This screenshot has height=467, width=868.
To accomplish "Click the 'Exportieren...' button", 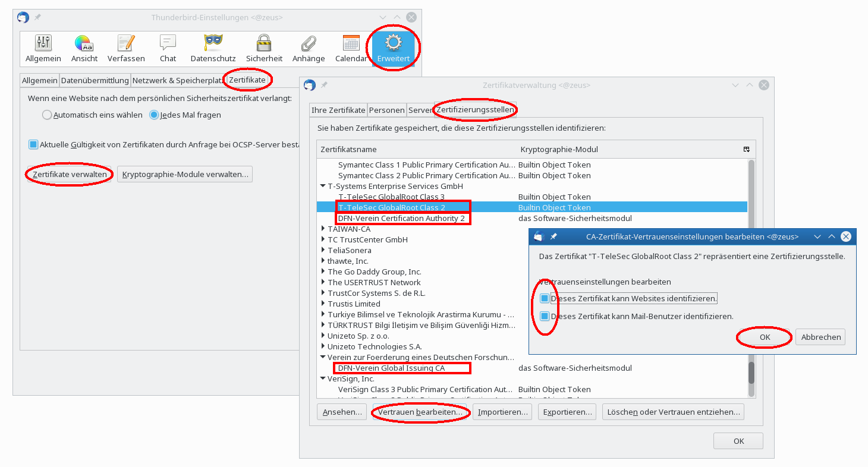I will tap(567, 412).
